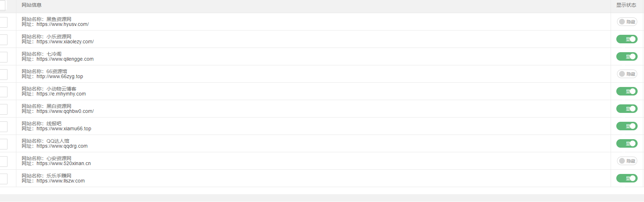
Task: Select the 线报吧 row checkbox
Action: [x=3, y=127]
